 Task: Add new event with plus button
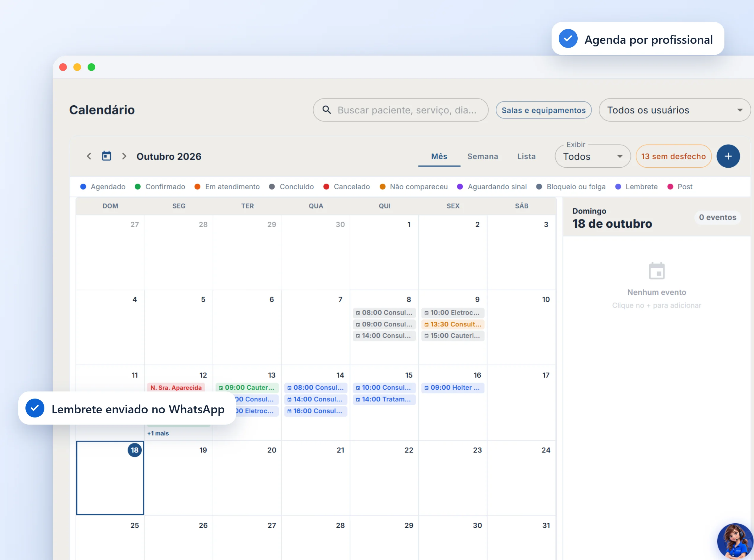(728, 156)
